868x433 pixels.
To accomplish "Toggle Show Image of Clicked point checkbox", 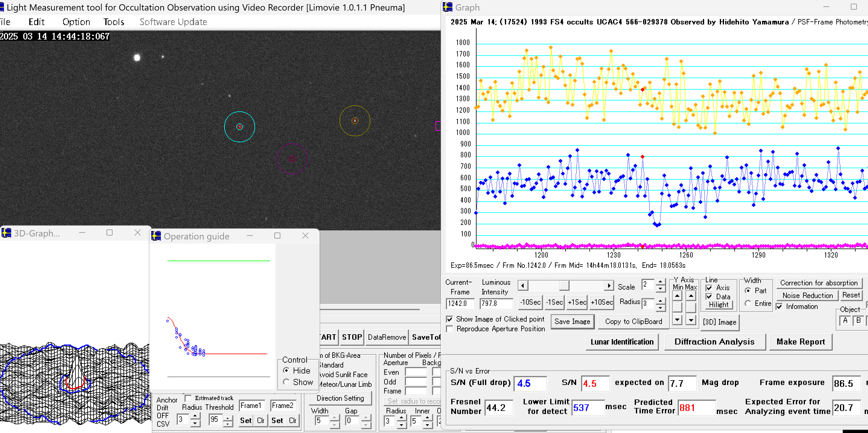I will click(449, 319).
